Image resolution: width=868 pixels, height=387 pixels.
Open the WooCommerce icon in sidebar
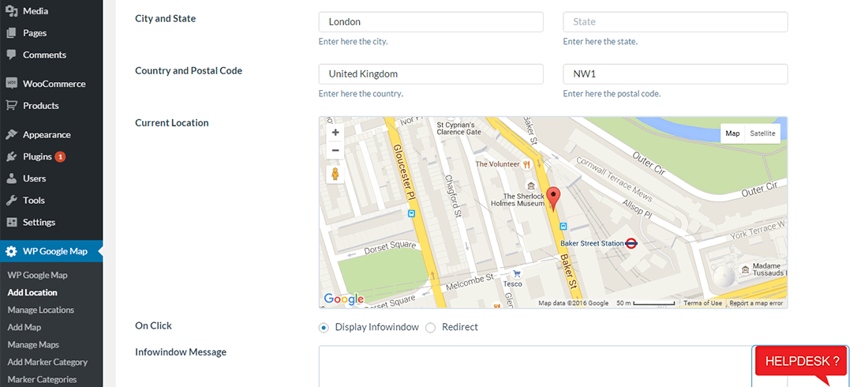(x=11, y=84)
